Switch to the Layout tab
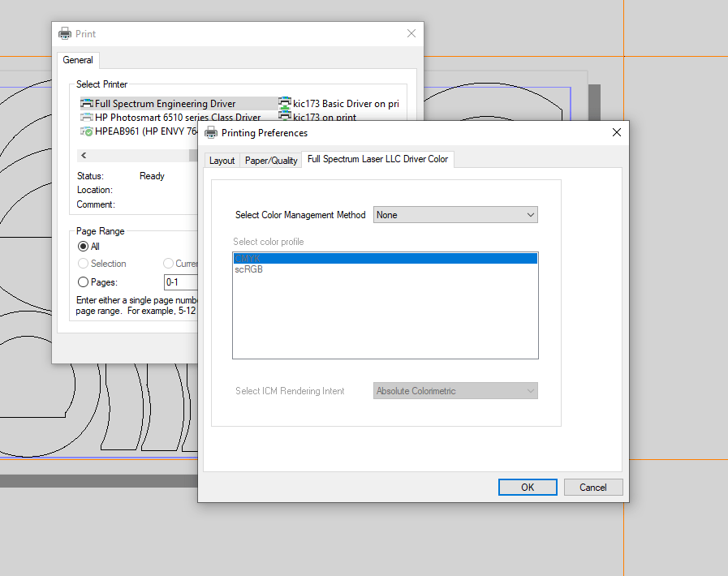The width and height of the screenshot is (728, 576). pos(222,161)
